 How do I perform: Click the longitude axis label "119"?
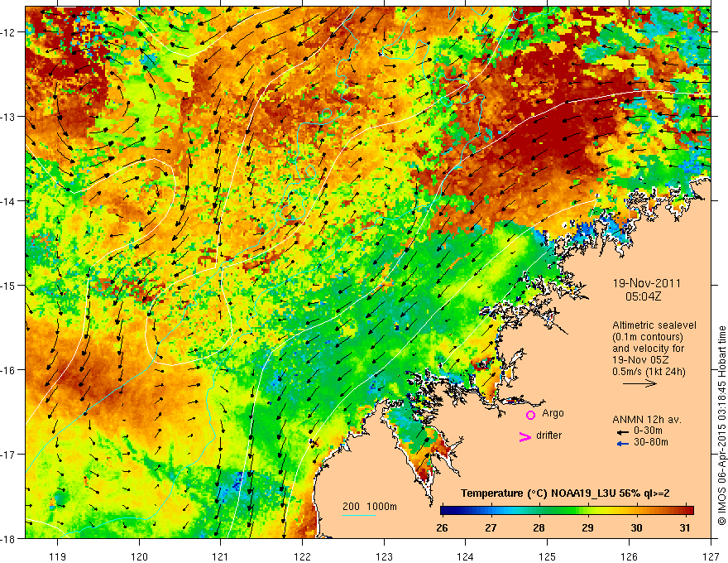coord(58,556)
